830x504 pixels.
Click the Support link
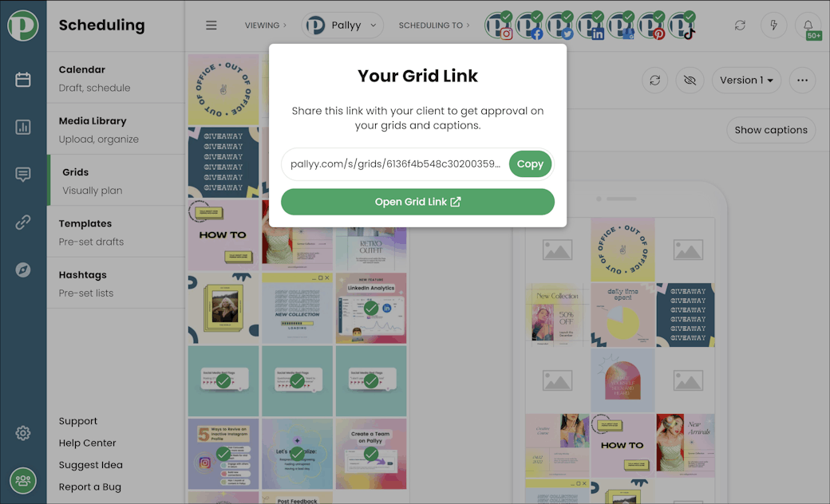pyautogui.click(x=78, y=421)
